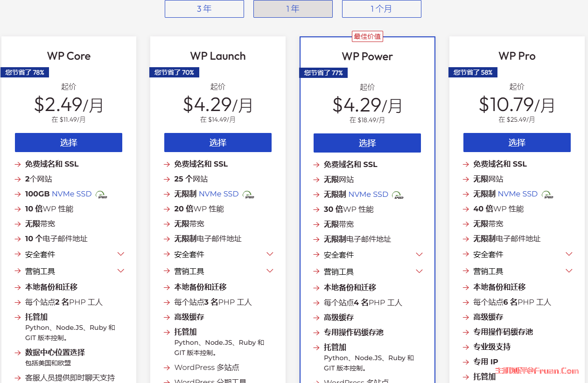
Task: Expand 安全套件 in WP Core
Action: (x=121, y=254)
